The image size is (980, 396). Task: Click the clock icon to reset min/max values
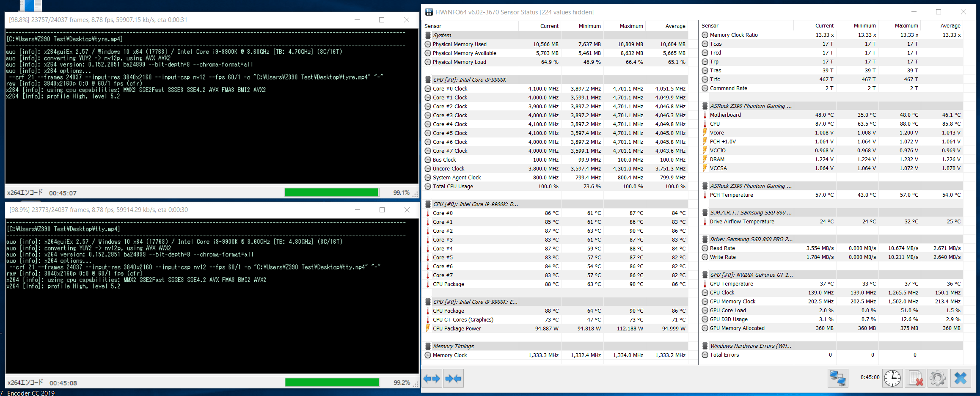click(892, 378)
